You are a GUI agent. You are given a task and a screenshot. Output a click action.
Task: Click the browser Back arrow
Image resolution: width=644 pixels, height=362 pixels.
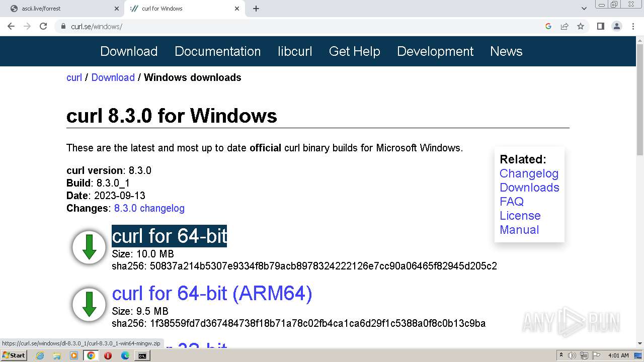coord(11,26)
